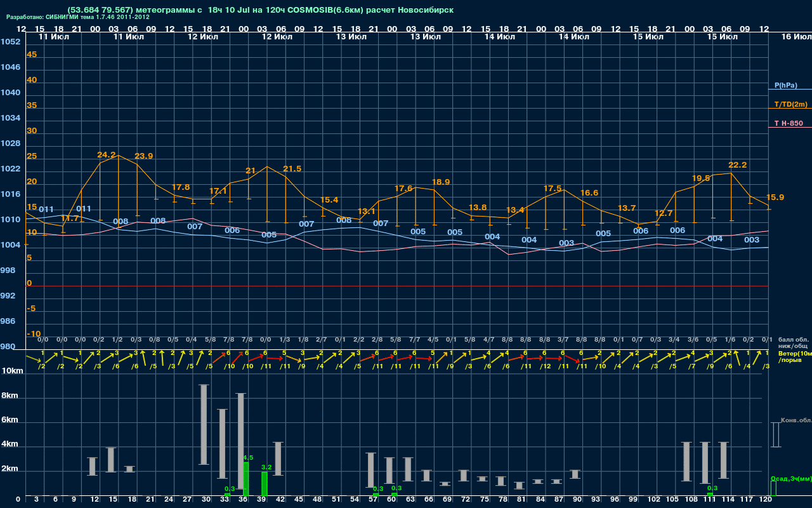Screen dimensions: 812x508
Task: Click the 17.6 temperature label
Action: (403, 189)
